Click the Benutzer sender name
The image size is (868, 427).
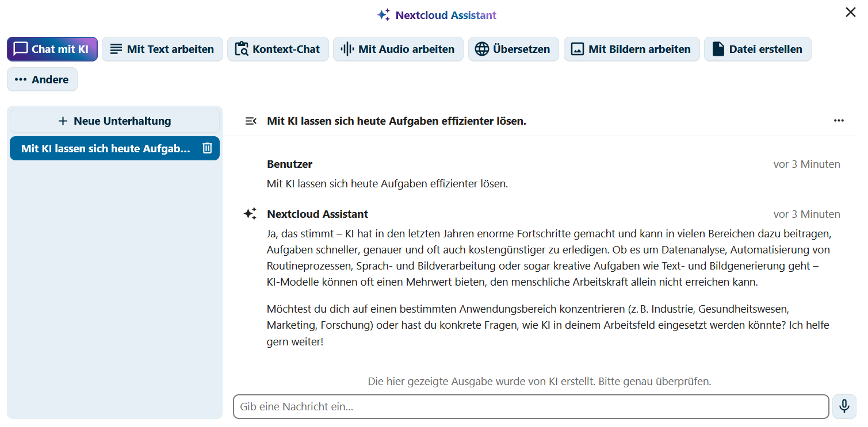(290, 164)
